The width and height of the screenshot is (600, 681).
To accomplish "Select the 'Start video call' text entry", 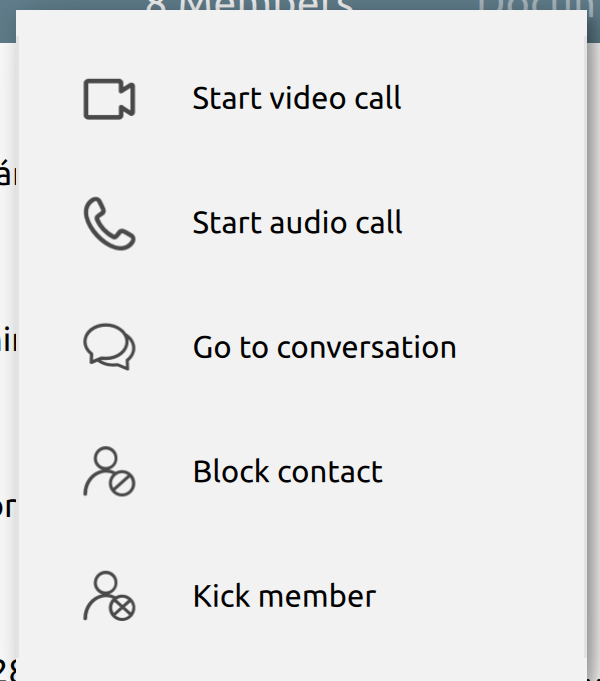I will coord(297,98).
